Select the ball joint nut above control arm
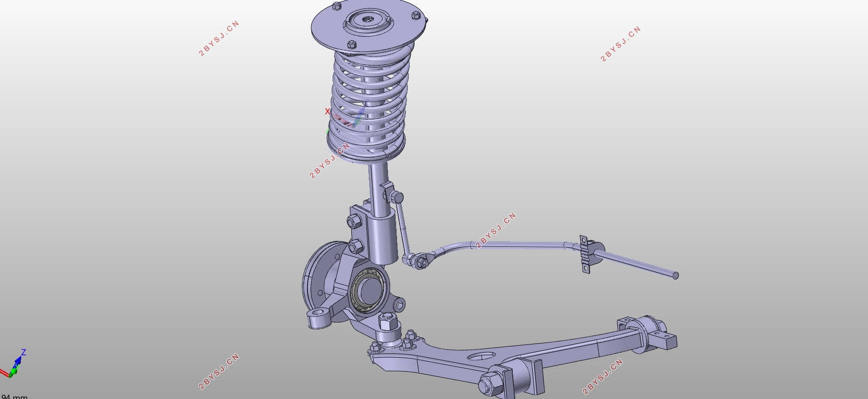Screen dimensions: 868x399 pyautogui.click(x=388, y=322)
